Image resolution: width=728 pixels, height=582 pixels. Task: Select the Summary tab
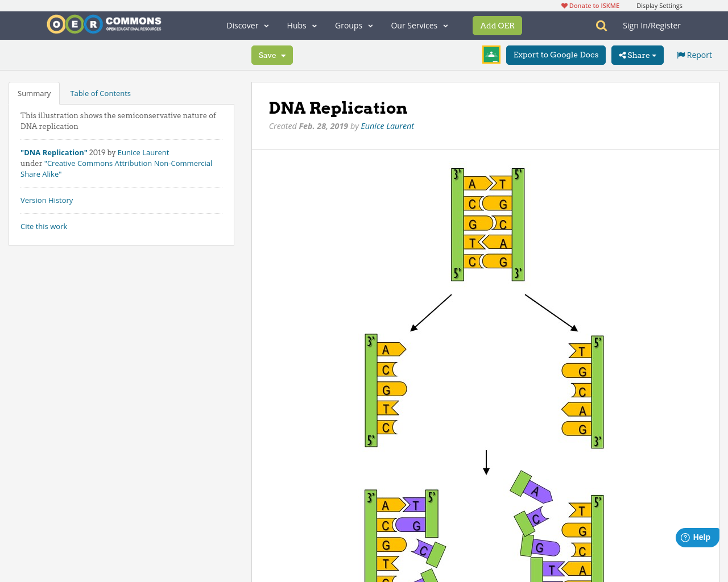[x=34, y=93]
